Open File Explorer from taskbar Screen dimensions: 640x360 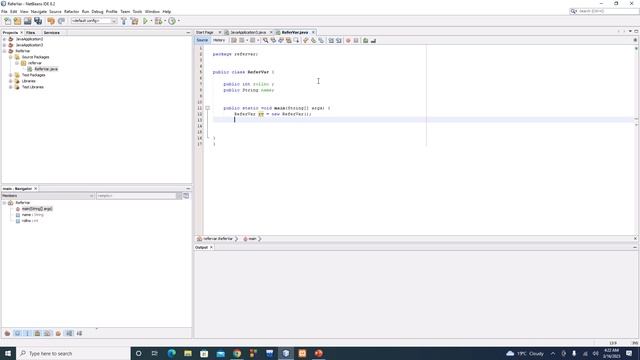point(188,353)
